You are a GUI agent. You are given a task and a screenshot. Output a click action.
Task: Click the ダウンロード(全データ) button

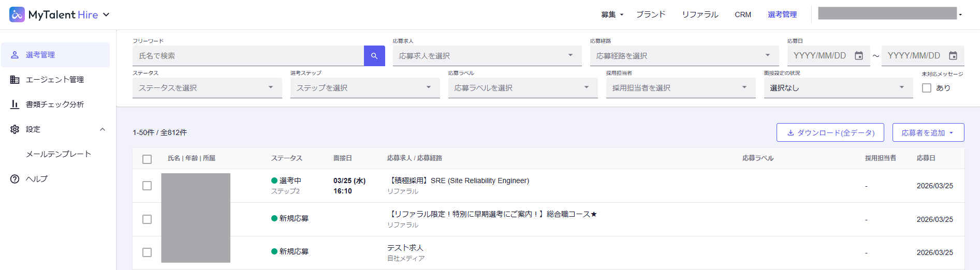coord(830,132)
